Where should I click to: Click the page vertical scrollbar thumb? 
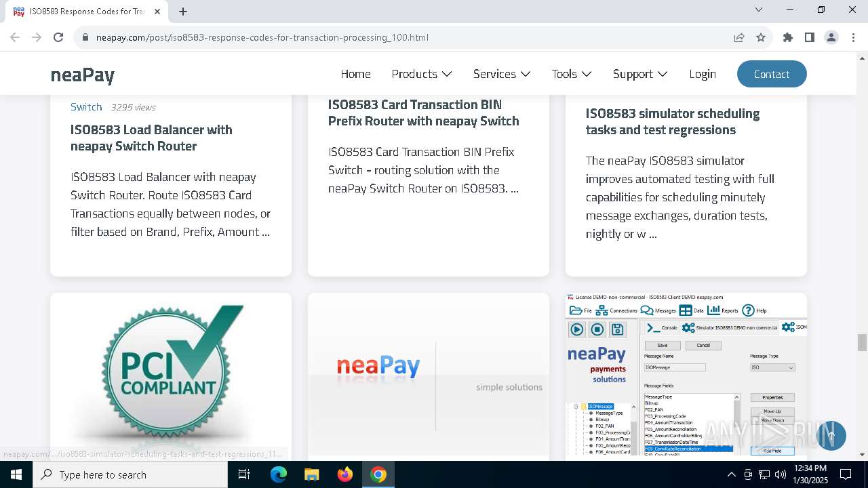pyautogui.click(x=862, y=342)
